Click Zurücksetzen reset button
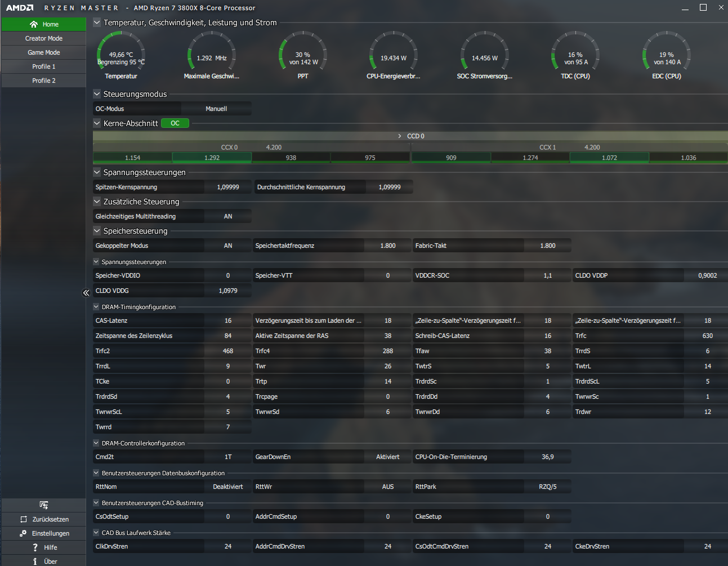Viewport: 728px width, 566px height. click(x=43, y=519)
